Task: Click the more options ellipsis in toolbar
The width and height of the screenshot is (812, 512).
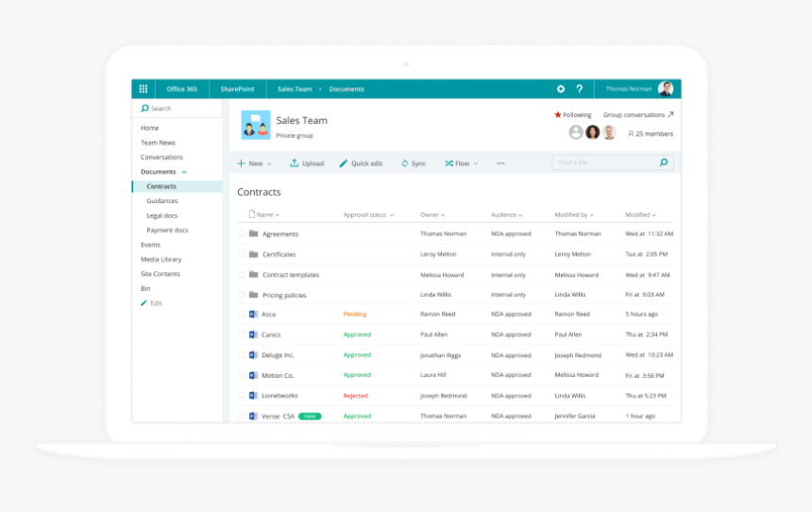Action: click(x=500, y=163)
